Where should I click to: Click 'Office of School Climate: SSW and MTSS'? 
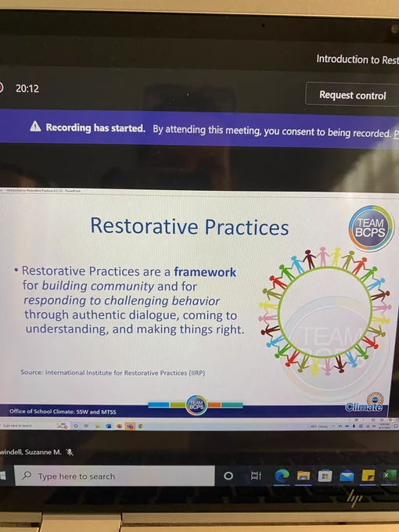[x=63, y=412]
